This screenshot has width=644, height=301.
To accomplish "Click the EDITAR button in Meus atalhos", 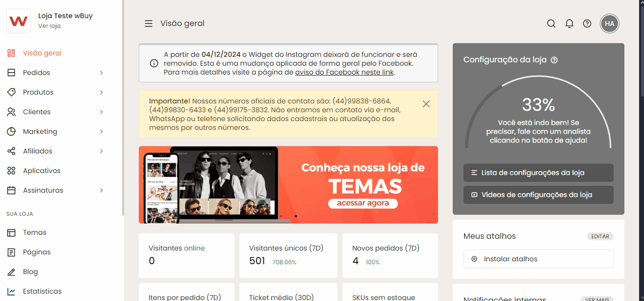I will pos(600,236).
